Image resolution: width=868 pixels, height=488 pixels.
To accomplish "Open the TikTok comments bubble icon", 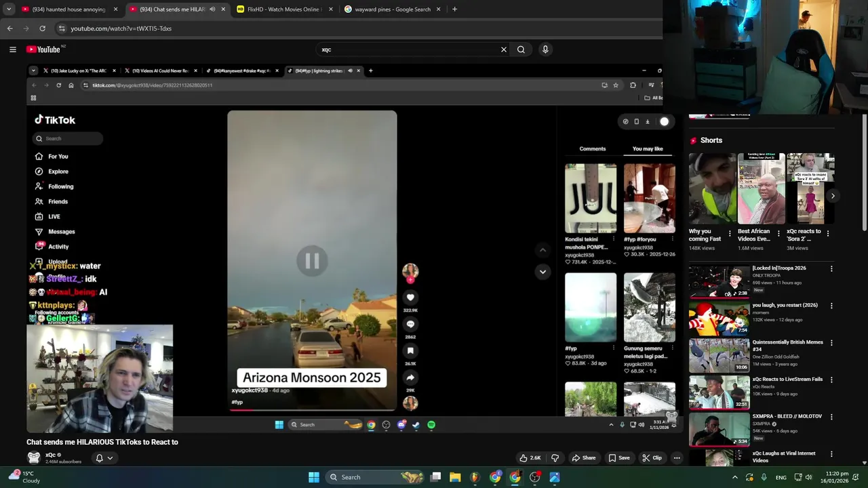I will tap(410, 324).
